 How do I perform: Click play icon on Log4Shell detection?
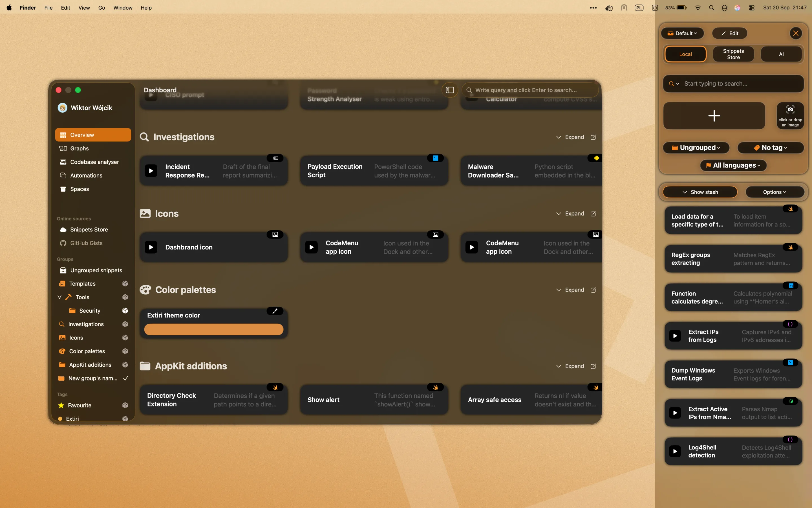pyautogui.click(x=675, y=451)
